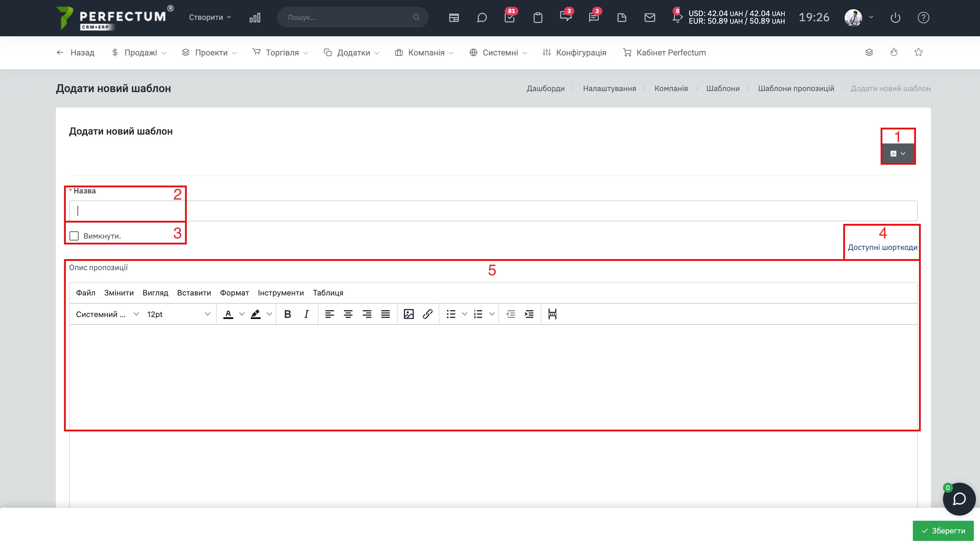Insert image using editor toolbar icon

click(408, 314)
